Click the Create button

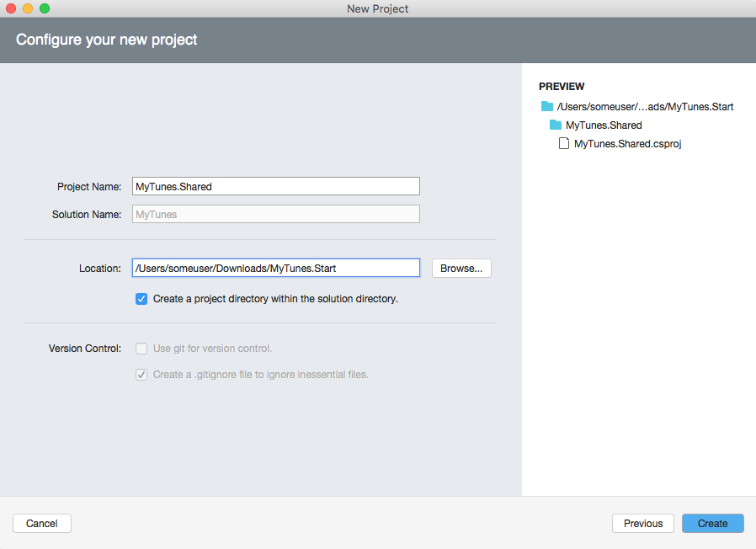(x=712, y=524)
